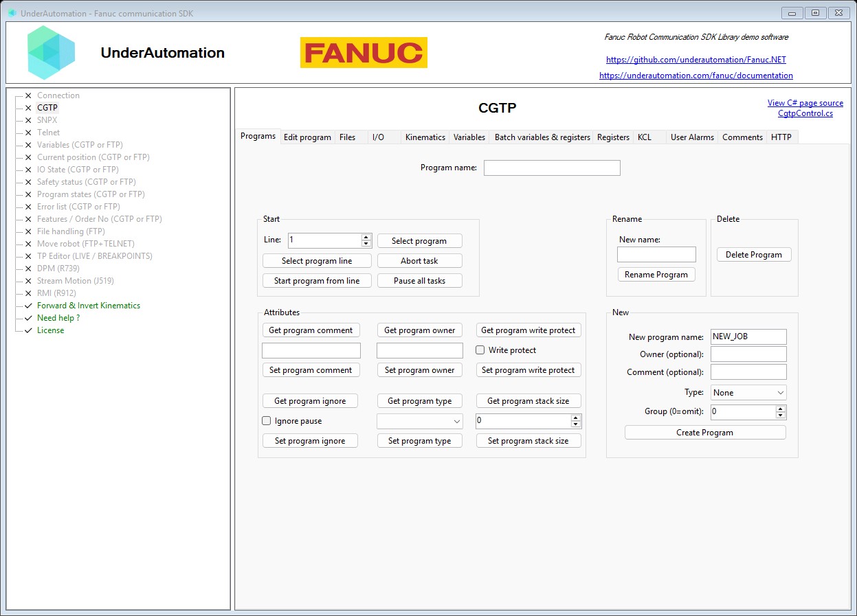Image resolution: width=857 pixels, height=616 pixels.
Task: Open the Comments tab
Action: pyautogui.click(x=742, y=137)
